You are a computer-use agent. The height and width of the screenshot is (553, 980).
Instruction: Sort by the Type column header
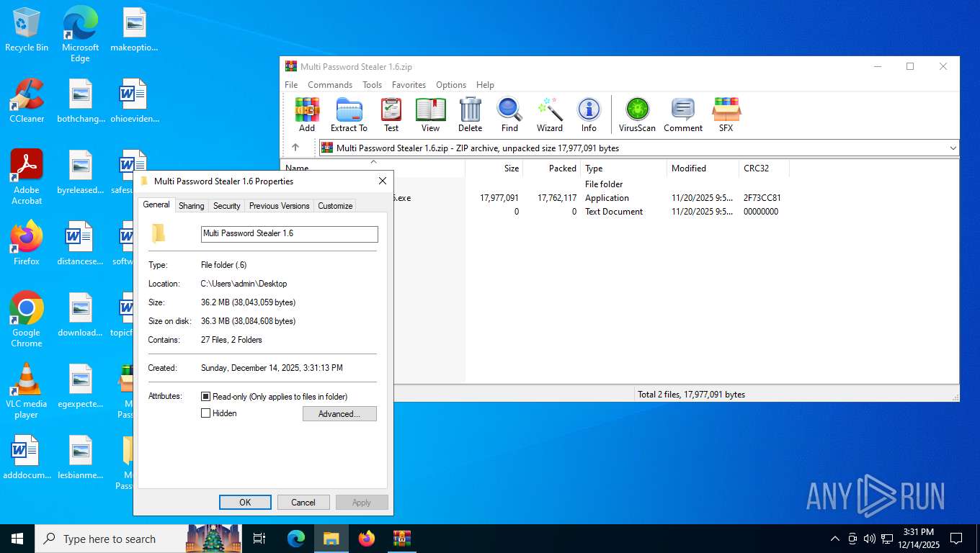(x=623, y=168)
